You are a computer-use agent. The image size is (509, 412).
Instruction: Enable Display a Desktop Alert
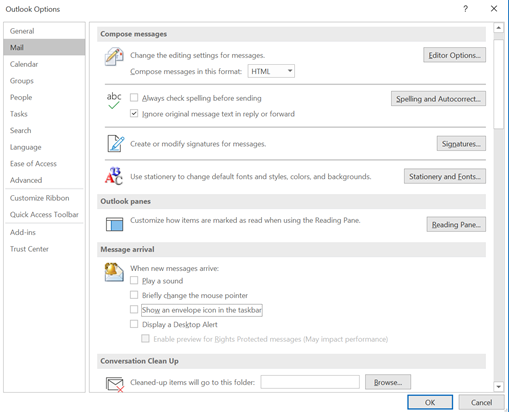tap(134, 324)
